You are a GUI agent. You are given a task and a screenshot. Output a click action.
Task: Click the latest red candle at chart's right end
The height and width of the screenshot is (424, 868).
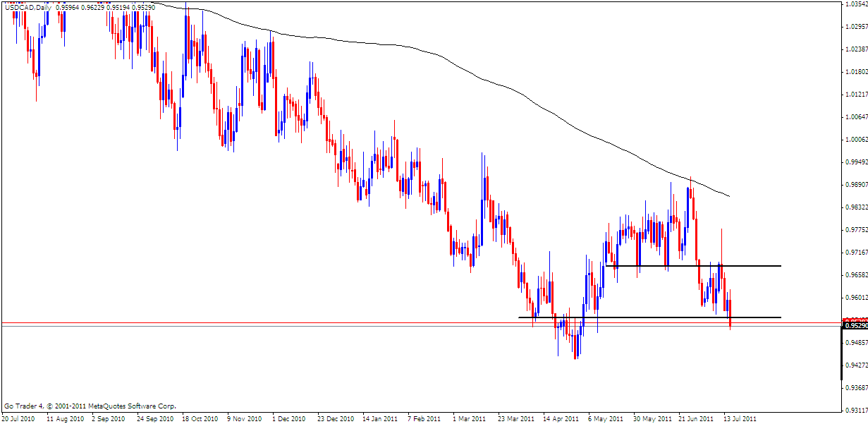click(731, 313)
